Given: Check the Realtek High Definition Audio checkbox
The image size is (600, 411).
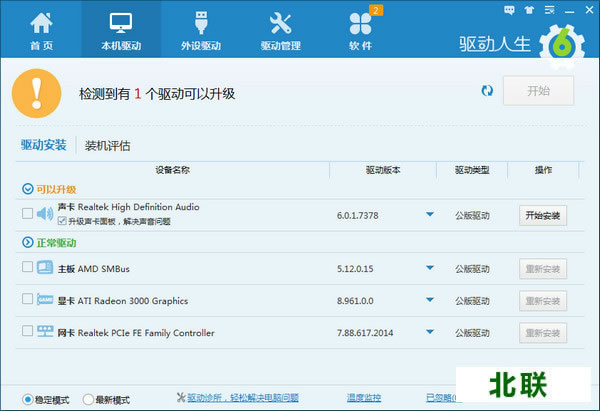Looking at the screenshot, I should click(26, 213).
